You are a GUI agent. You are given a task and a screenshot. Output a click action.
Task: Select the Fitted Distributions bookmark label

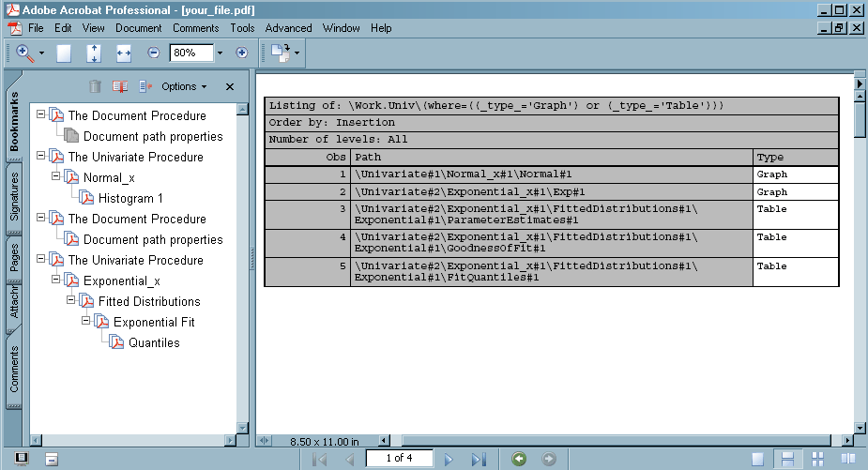click(x=149, y=302)
